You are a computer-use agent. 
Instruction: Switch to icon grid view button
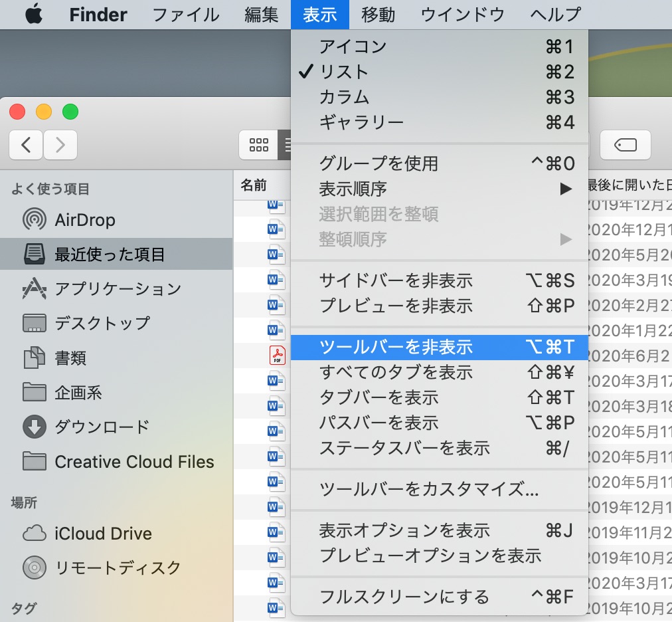coord(258,145)
